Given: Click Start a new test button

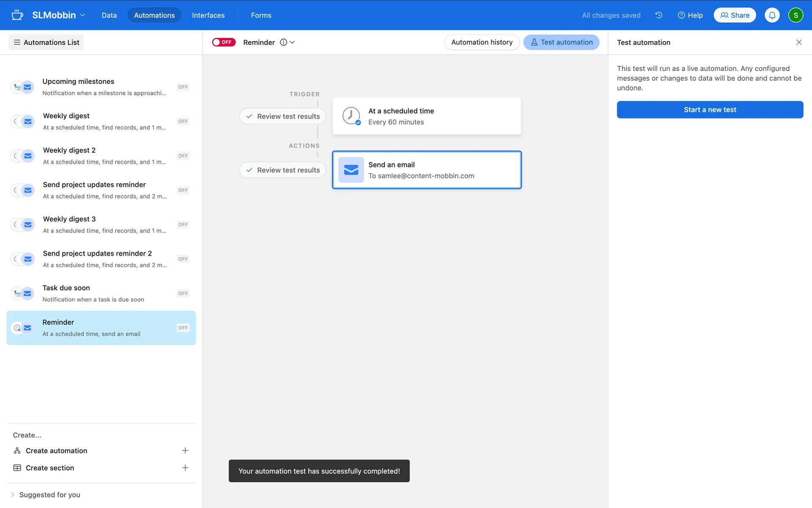Looking at the screenshot, I should tap(710, 110).
